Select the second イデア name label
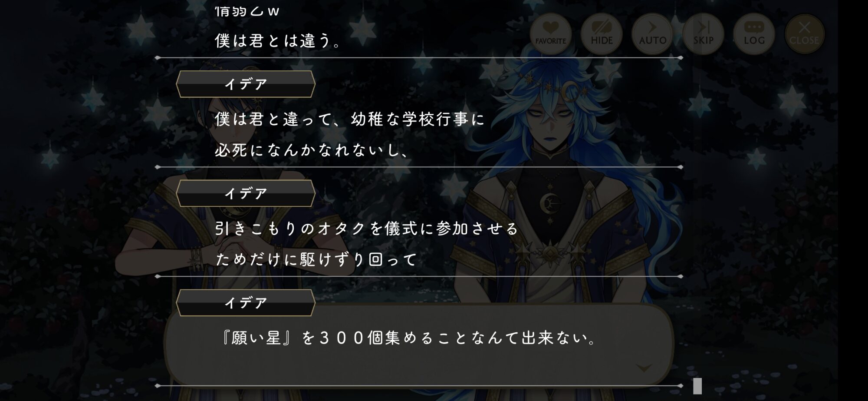 point(246,193)
